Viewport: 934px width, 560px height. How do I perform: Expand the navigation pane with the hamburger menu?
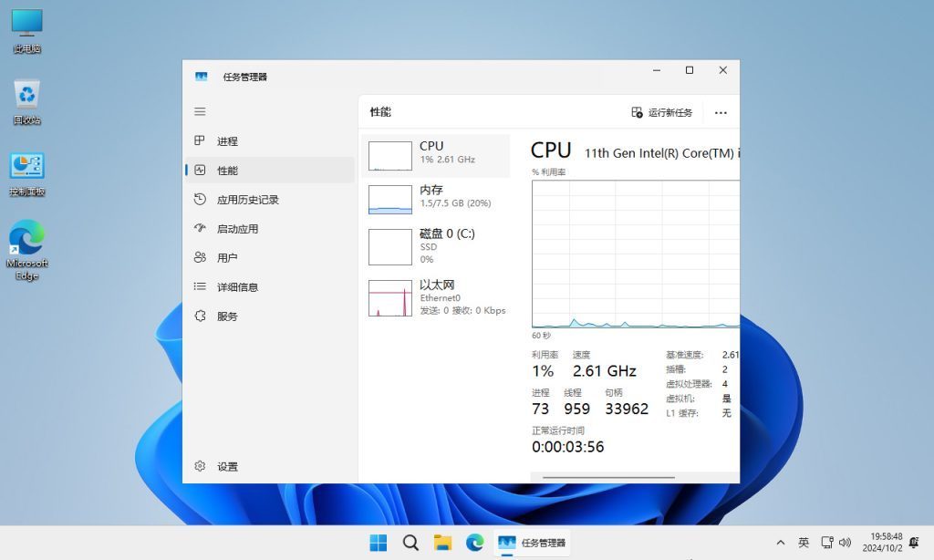tap(200, 111)
